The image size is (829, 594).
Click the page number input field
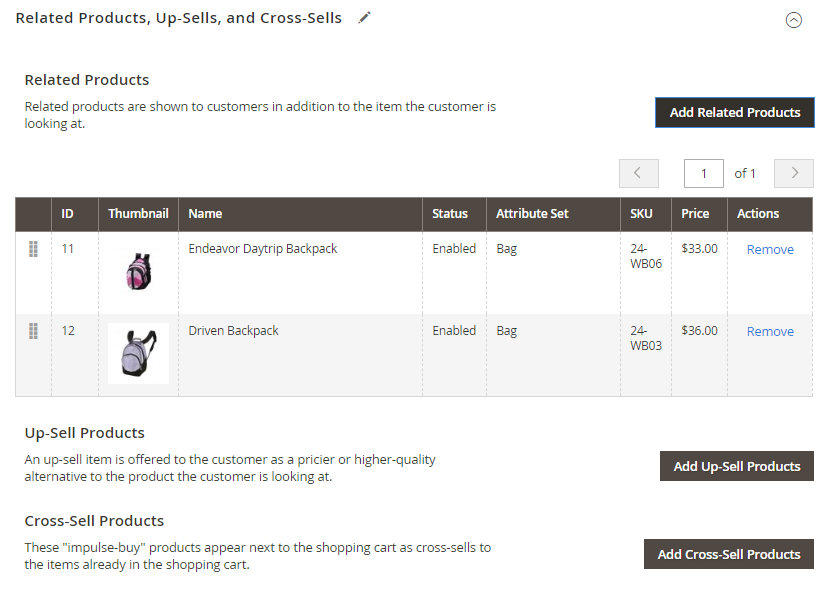coord(704,173)
